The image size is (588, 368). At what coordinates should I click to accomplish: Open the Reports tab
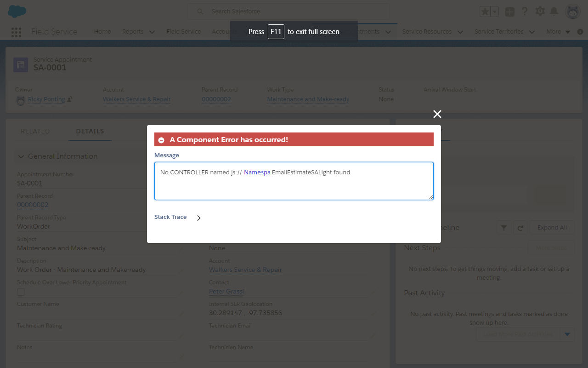pyautogui.click(x=133, y=32)
